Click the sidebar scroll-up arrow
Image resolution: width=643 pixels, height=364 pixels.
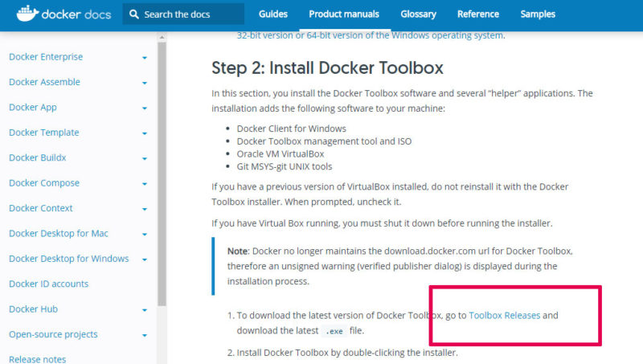pyautogui.click(x=162, y=37)
